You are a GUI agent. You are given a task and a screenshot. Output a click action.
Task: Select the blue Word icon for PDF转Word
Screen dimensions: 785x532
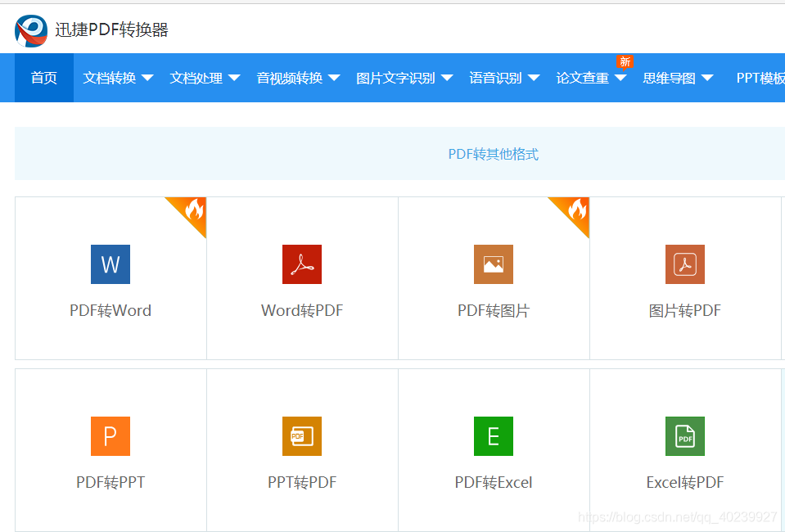(111, 264)
